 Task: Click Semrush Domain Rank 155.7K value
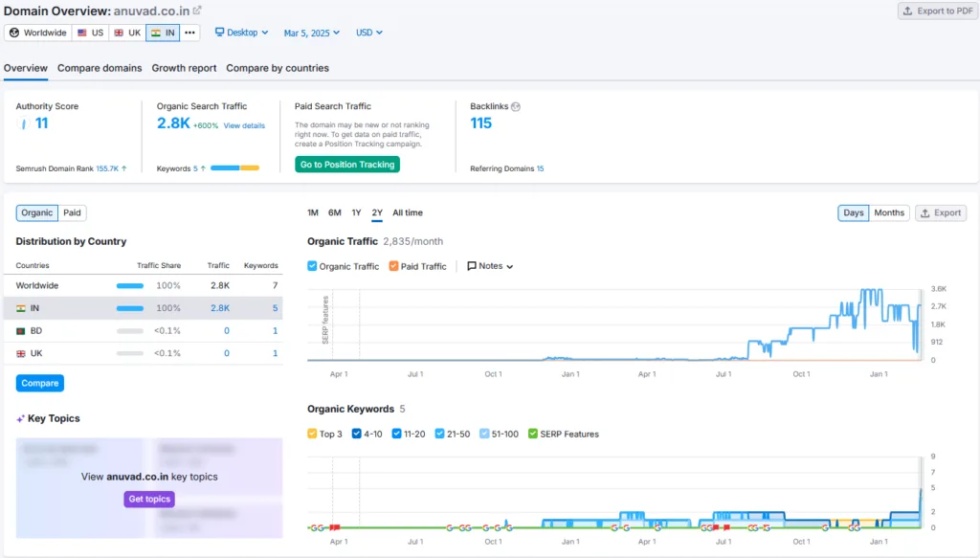pyautogui.click(x=107, y=168)
